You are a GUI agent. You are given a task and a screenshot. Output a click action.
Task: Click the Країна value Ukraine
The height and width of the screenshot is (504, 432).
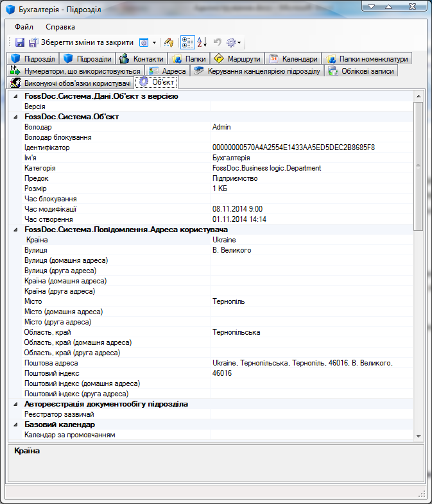point(224,240)
